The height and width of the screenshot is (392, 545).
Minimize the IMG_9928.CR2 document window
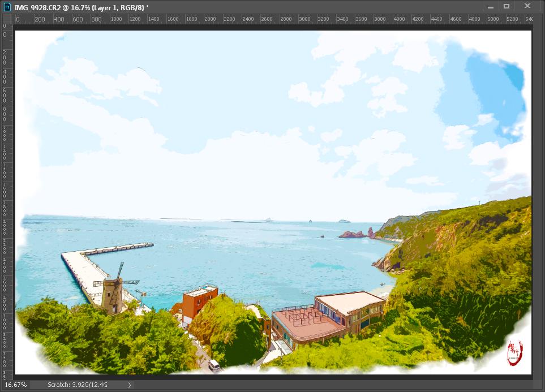coord(490,6)
